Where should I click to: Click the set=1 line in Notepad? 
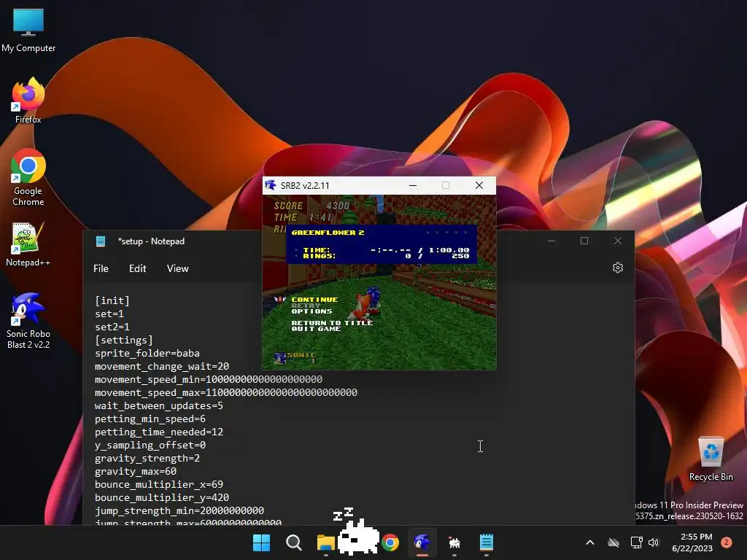click(109, 314)
